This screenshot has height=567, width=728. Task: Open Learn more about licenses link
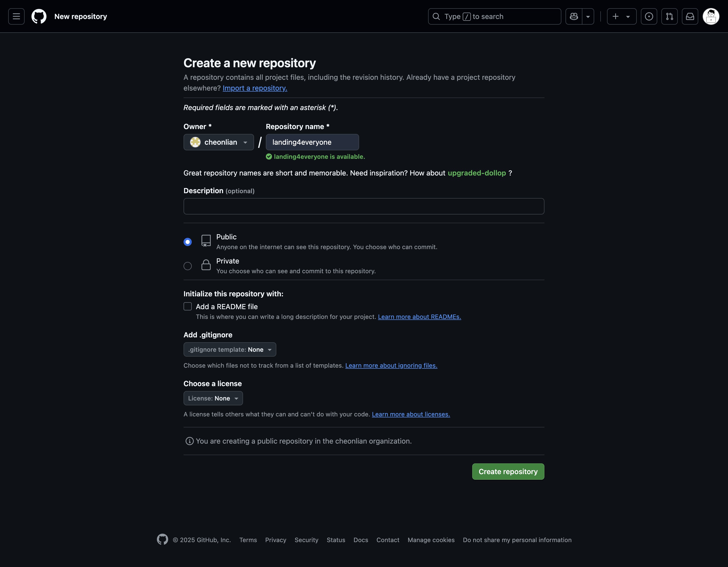[411, 414]
